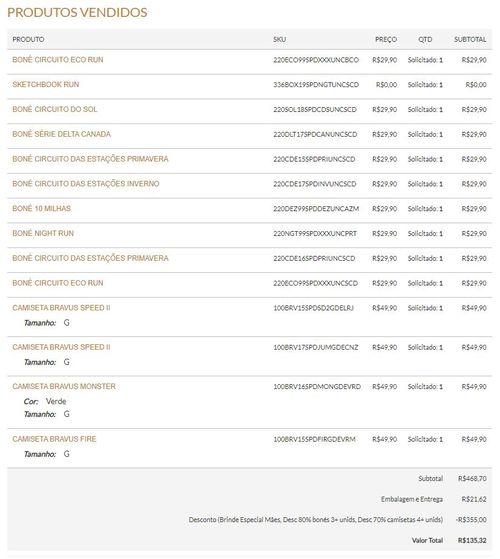The height and width of the screenshot is (559, 500).
Task: Open BONÉ NIGHT RUN product link
Action: coord(43,233)
